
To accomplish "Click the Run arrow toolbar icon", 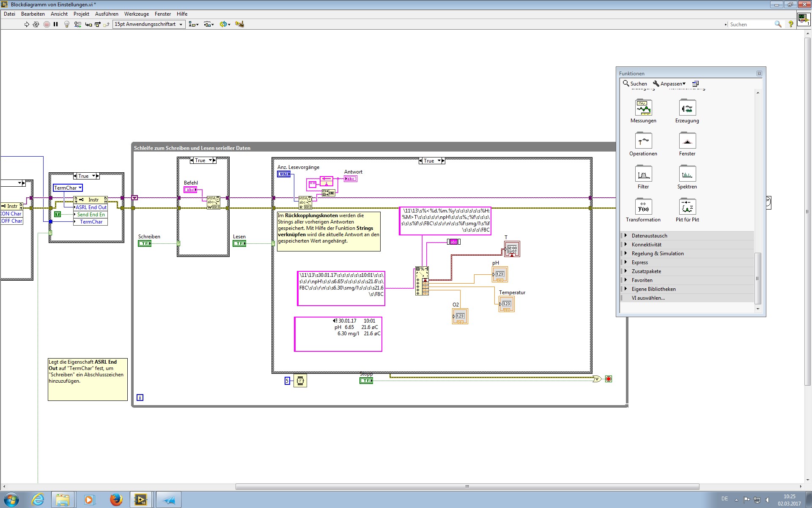I will click(x=27, y=24).
